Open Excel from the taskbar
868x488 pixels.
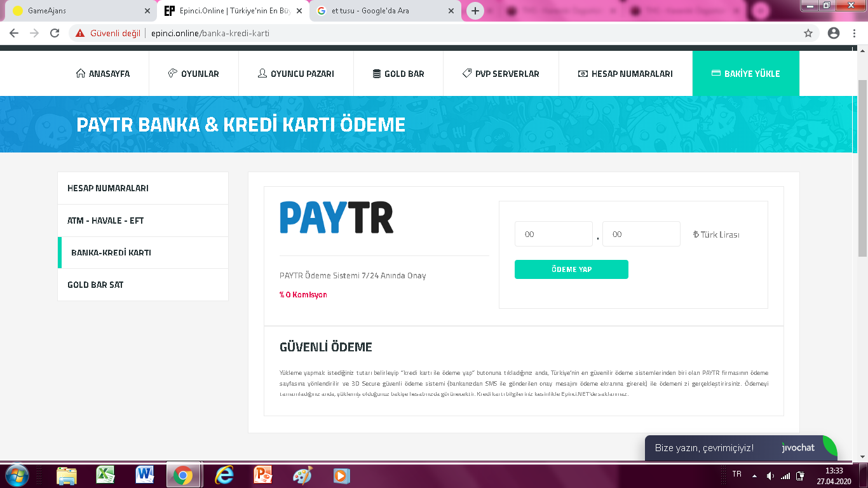tap(105, 475)
